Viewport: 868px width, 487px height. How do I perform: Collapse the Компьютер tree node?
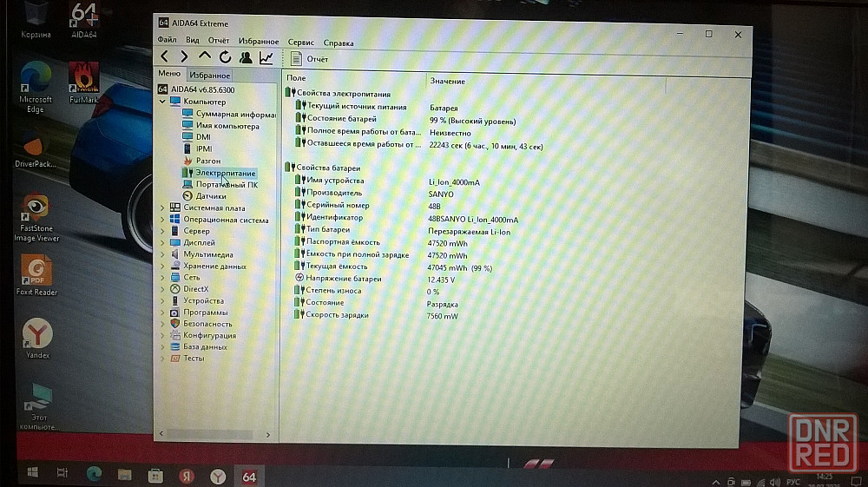(162, 102)
